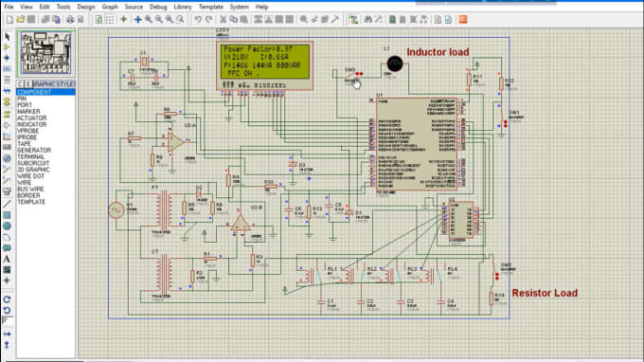
Task: Open the Design menu
Action: (86, 7)
